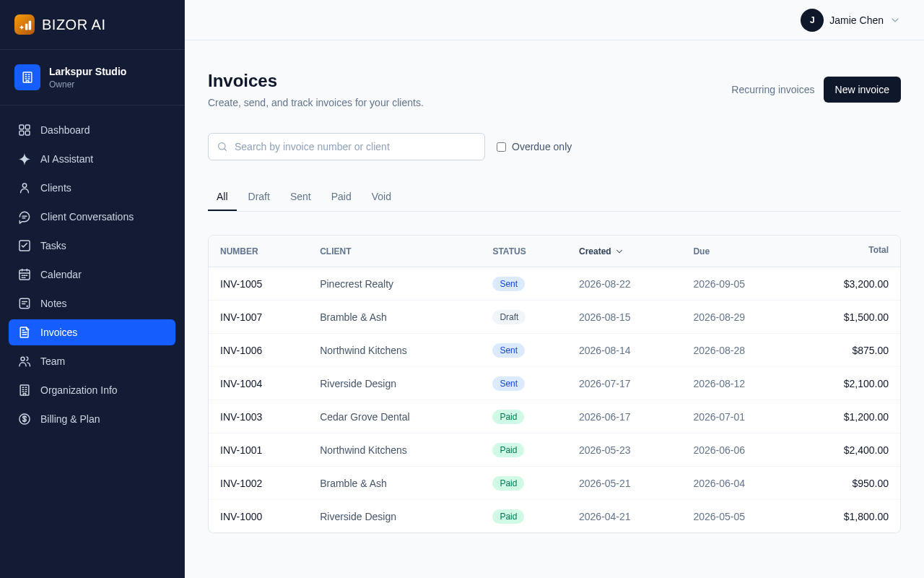The height and width of the screenshot is (578, 924).
Task: Click the Sent badge for INV-1004
Action: 508,384
